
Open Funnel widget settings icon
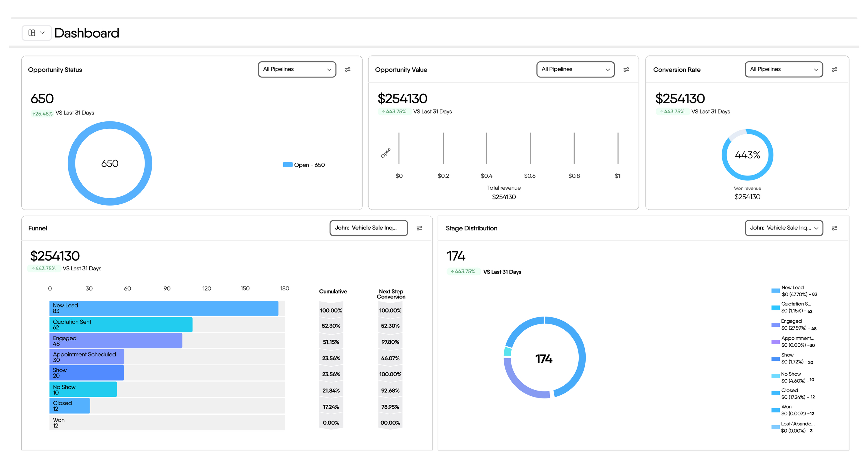[x=419, y=228]
